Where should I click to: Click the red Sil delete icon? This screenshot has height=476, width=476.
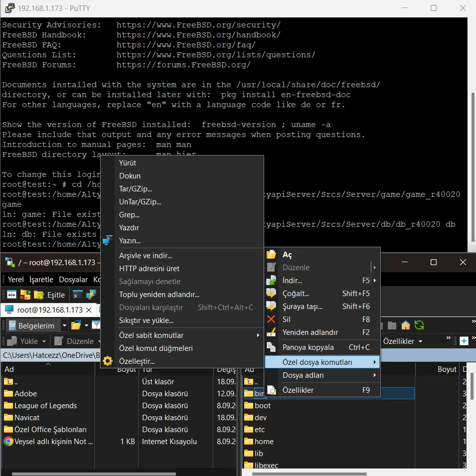271,319
